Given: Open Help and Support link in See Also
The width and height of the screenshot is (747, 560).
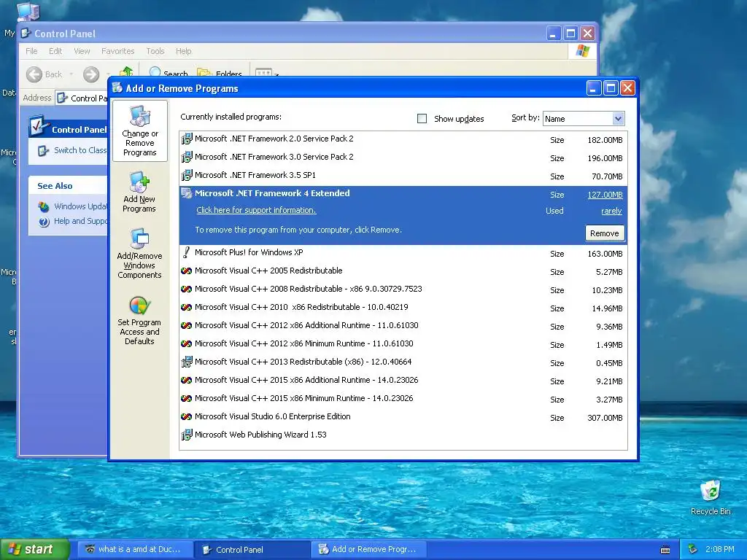Looking at the screenshot, I should point(80,221).
